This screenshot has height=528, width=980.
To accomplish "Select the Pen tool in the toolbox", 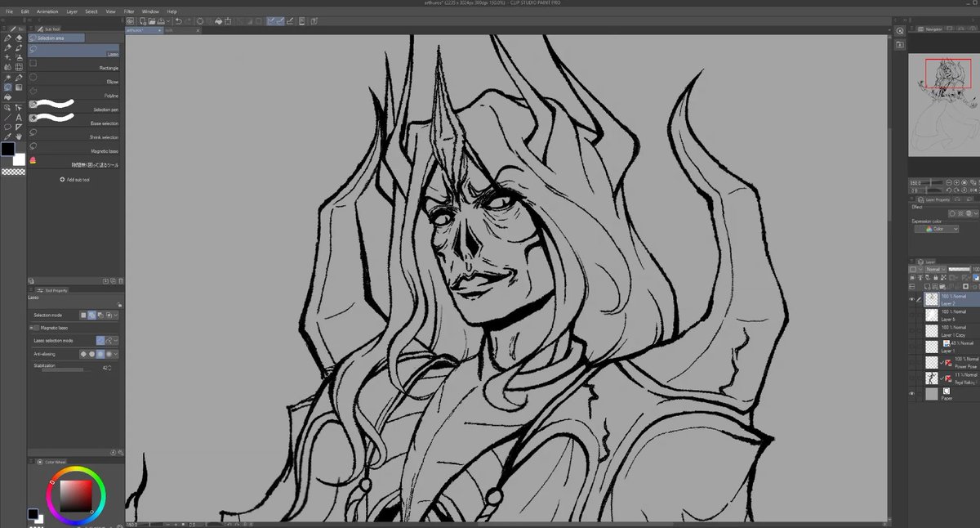I will [x=8, y=38].
